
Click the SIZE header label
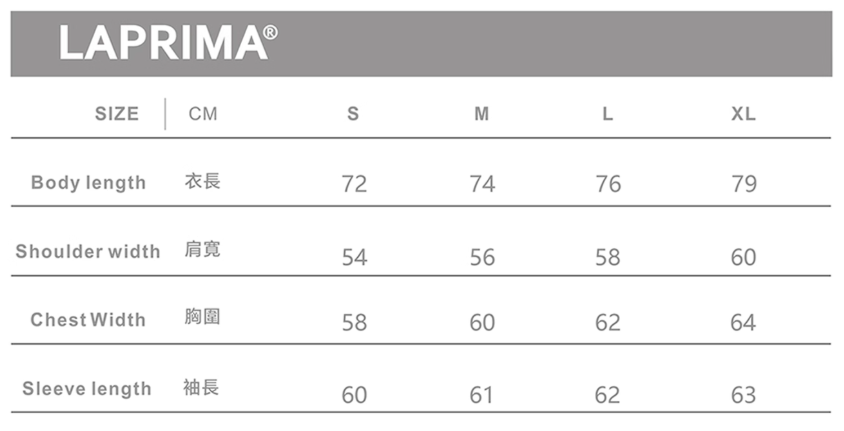117,114
